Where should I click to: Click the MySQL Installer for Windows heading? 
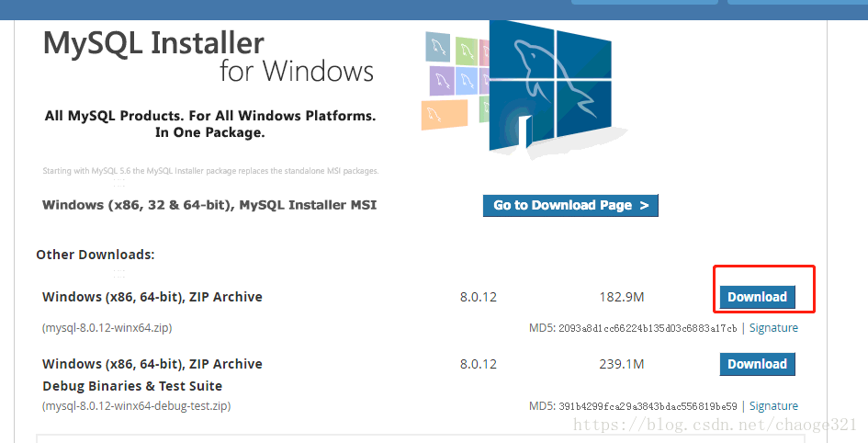[209, 56]
